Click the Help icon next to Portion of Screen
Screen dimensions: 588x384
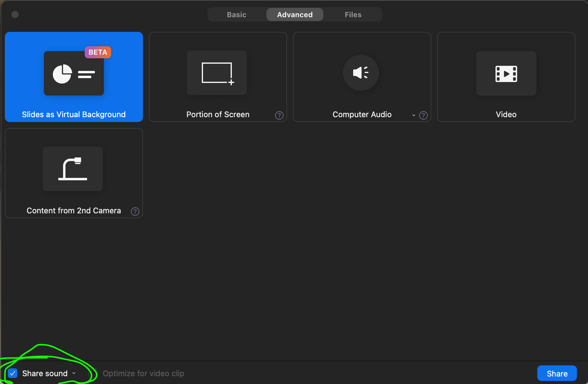(x=279, y=115)
